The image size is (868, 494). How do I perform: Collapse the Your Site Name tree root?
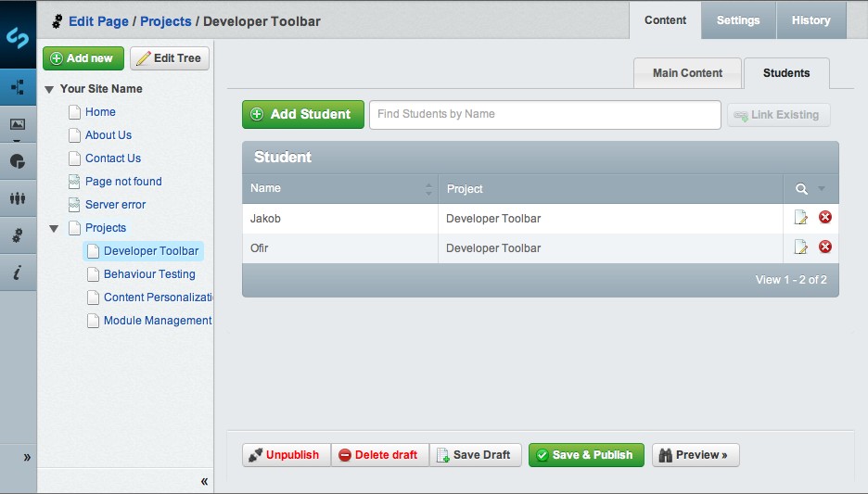tap(49, 90)
